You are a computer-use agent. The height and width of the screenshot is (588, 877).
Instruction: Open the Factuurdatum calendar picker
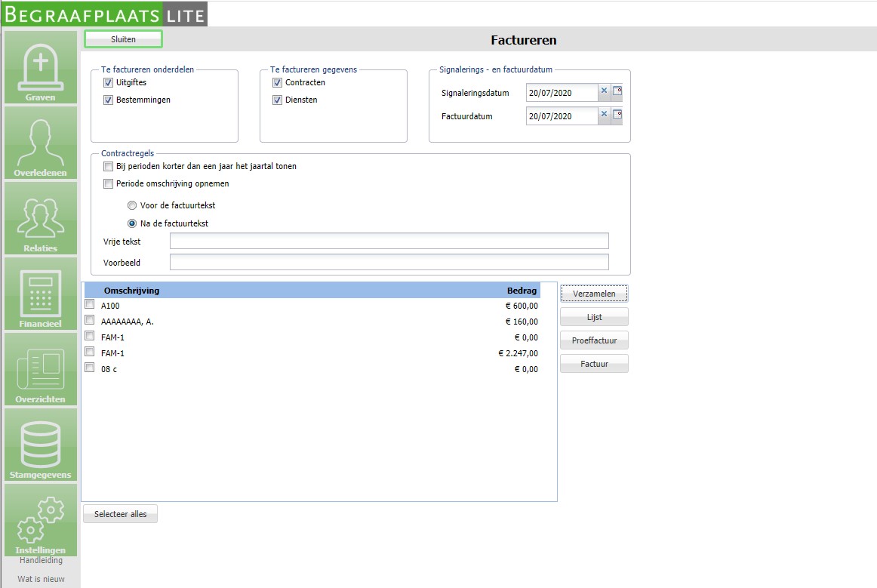(x=617, y=114)
